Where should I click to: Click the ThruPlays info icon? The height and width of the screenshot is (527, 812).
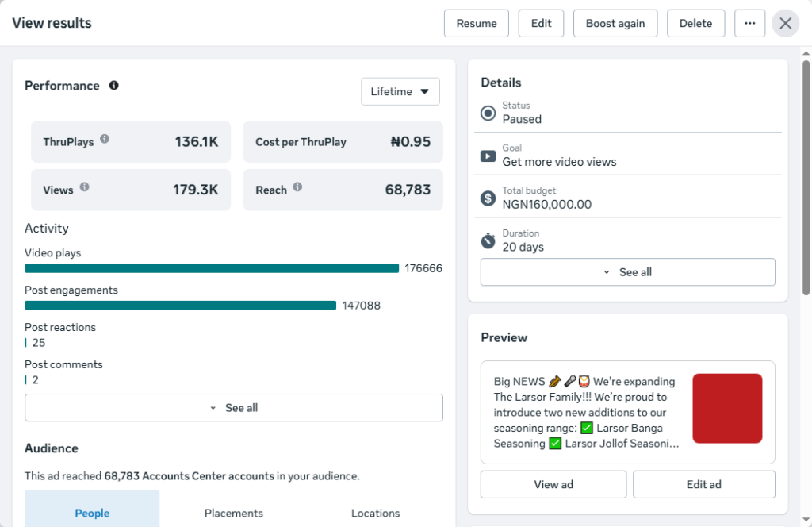tap(105, 139)
